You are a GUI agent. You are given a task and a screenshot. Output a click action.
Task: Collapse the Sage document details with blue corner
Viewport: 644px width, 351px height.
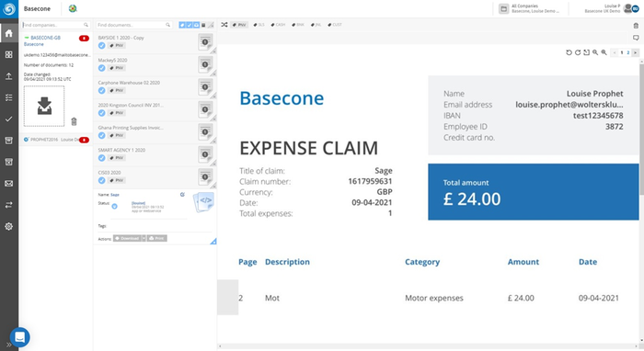213,242
